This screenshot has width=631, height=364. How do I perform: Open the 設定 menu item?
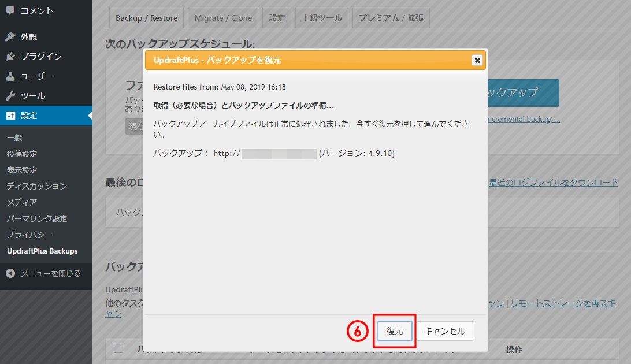pyautogui.click(x=46, y=116)
